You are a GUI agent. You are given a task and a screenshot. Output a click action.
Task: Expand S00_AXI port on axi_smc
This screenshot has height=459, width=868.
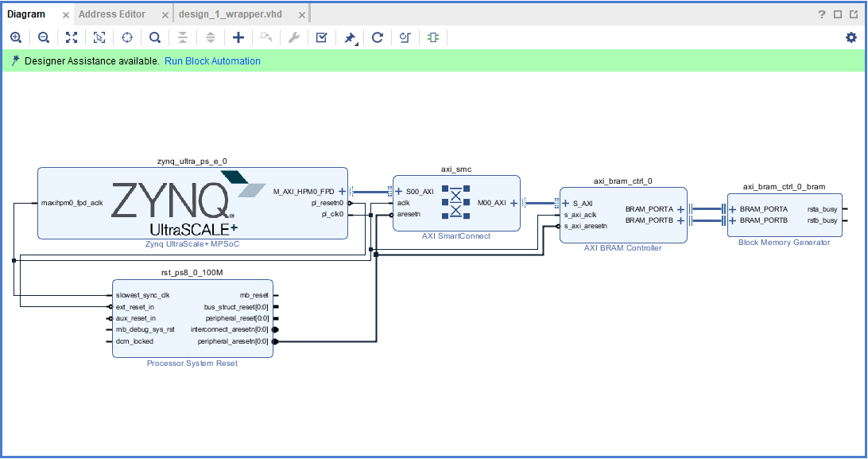point(399,191)
